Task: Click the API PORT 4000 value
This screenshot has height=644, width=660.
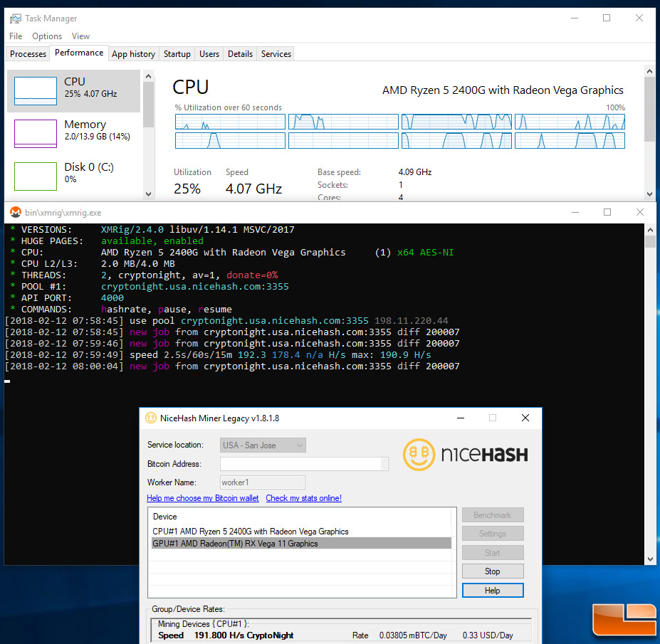Action: pyautogui.click(x=112, y=298)
